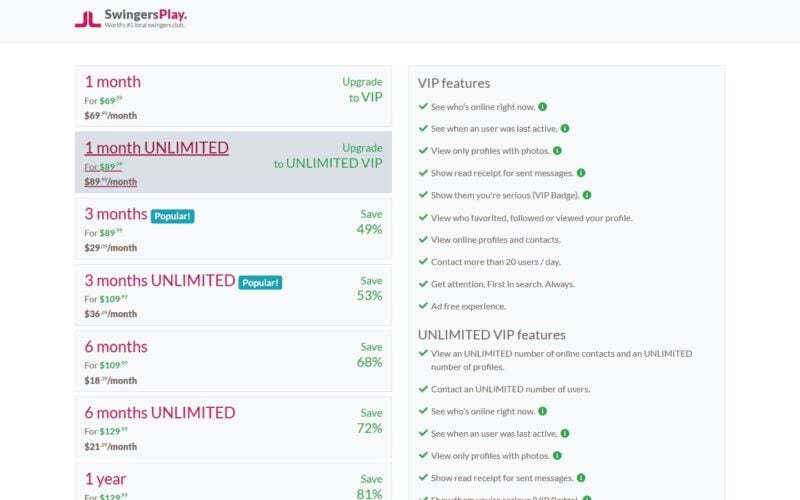Click info icon beside 'View only profiles with photos' in UNLIMITED VIP section

tap(557, 456)
